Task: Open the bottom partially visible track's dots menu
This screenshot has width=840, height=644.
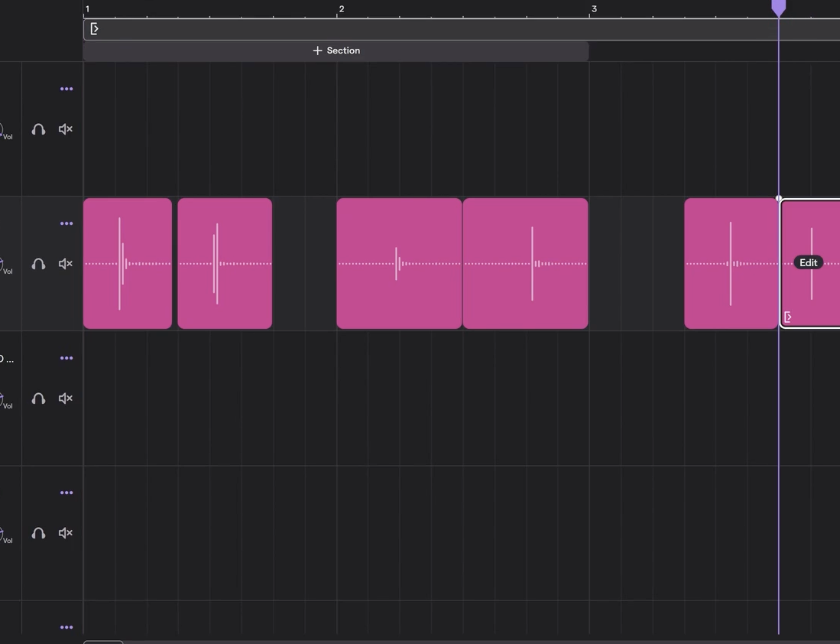Action: pos(66,627)
